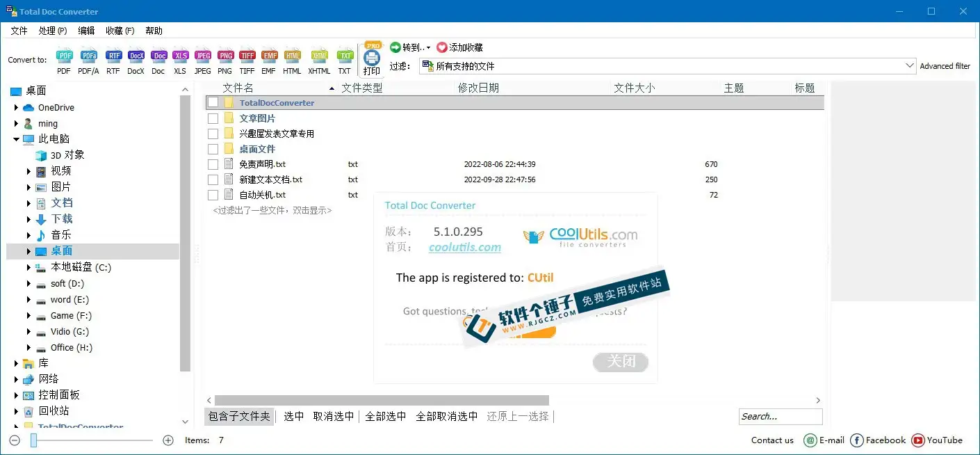
Task: Choose the PNG conversion icon
Action: [224, 56]
